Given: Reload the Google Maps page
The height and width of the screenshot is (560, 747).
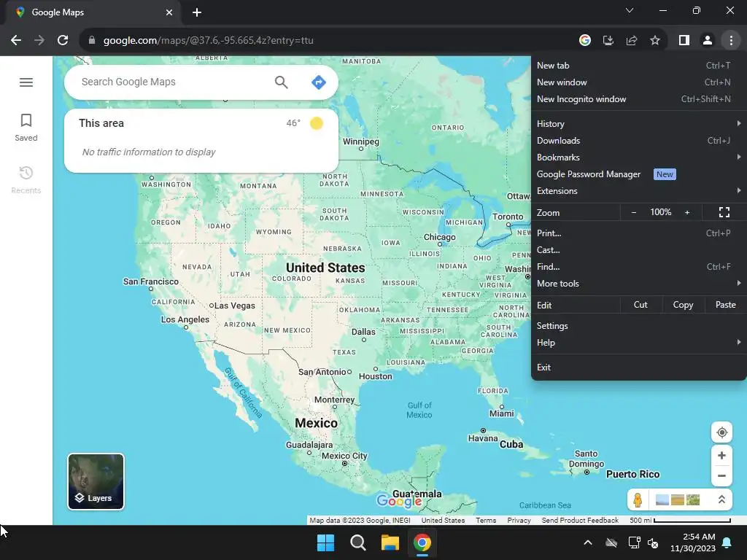Looking at the screenshot, I should click(x=63, y=41).
